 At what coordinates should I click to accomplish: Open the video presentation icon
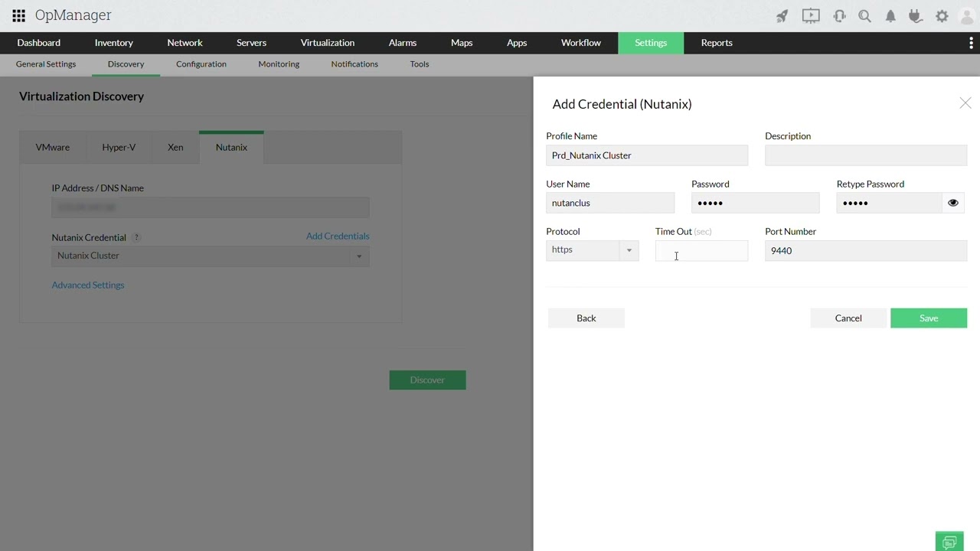click(811, 15)
